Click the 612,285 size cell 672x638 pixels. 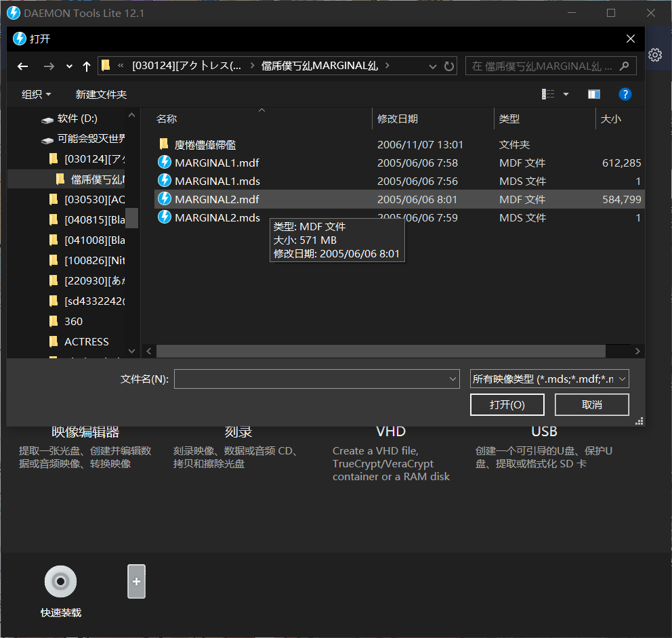(621, 163)
